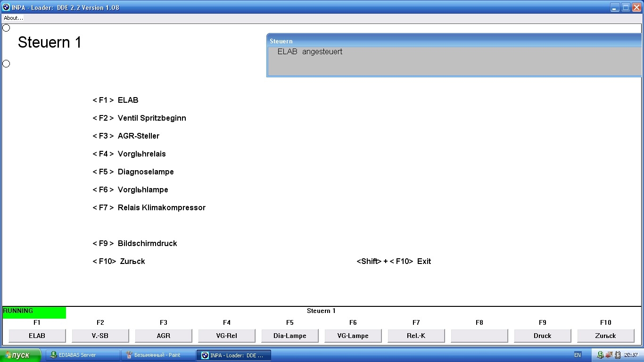
Task: Click the lower circle indicator below Steuern 1
Action: click(6, 64)
